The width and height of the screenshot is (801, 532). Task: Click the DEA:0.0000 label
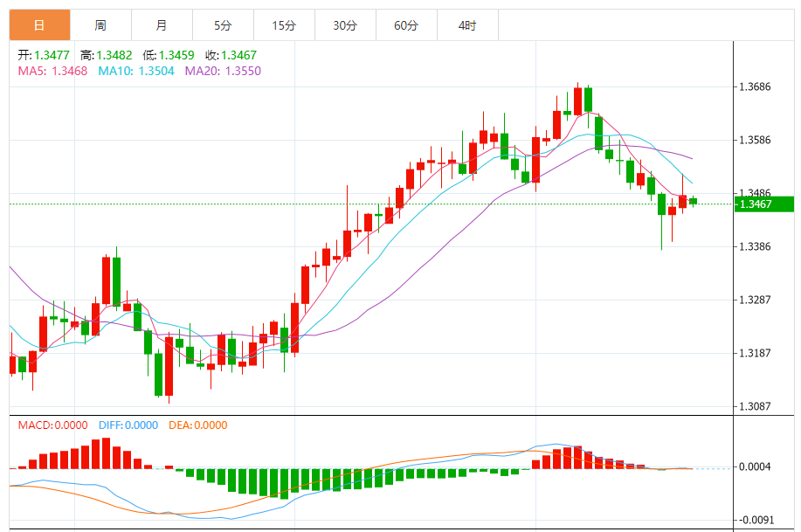coord(198,425)
